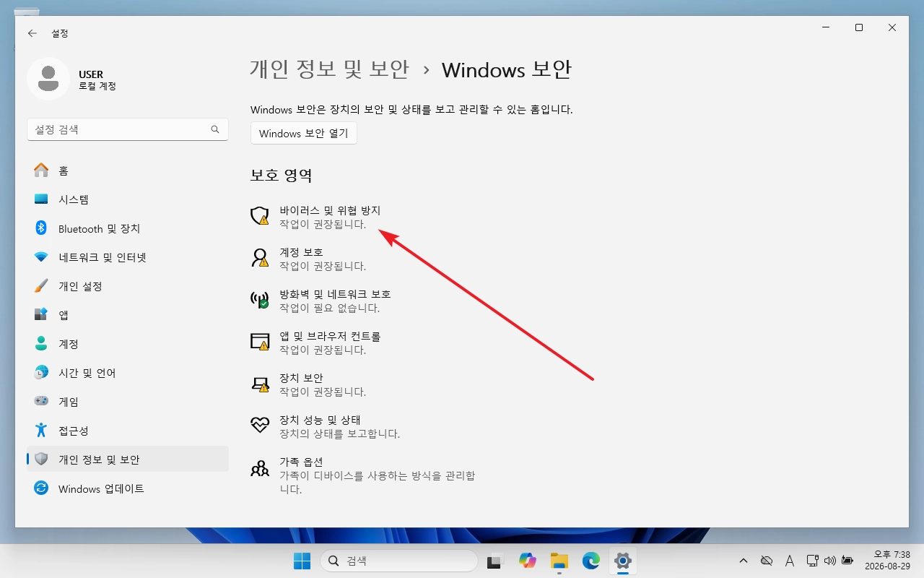Image resolution: width=924 pixels, height=578 pixels.
Task: Open the 장치 보안 laptop icon
Action: tap(259, 384)
